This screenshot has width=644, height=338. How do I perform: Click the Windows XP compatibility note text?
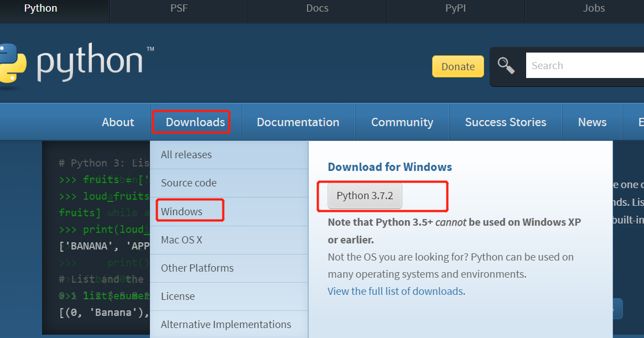pyautogui.click(x=454, y=231)
